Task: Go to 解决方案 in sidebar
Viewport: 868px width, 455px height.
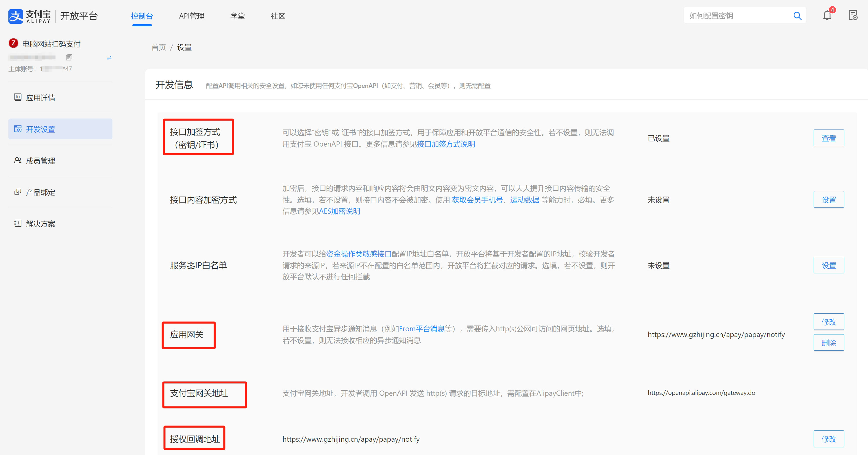Action: [40, 224]
